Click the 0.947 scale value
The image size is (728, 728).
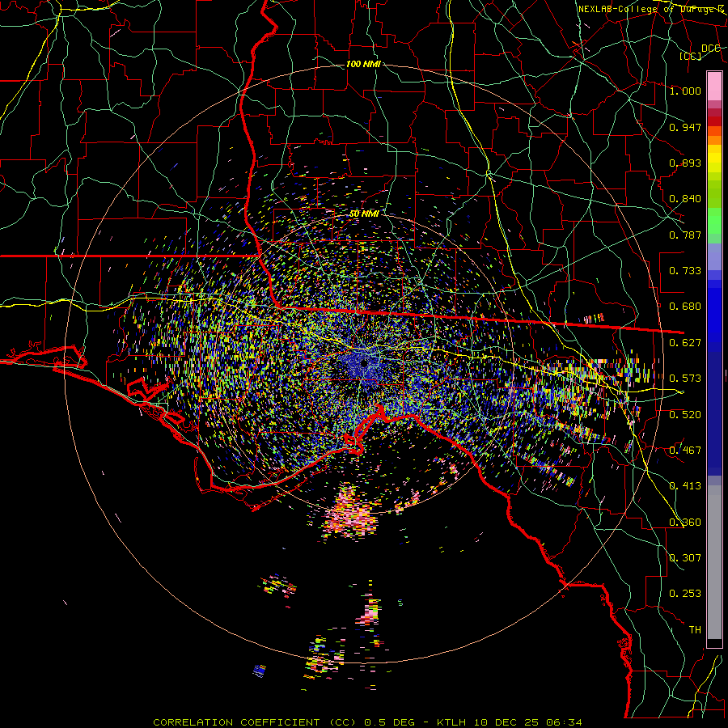pos(685,127)
